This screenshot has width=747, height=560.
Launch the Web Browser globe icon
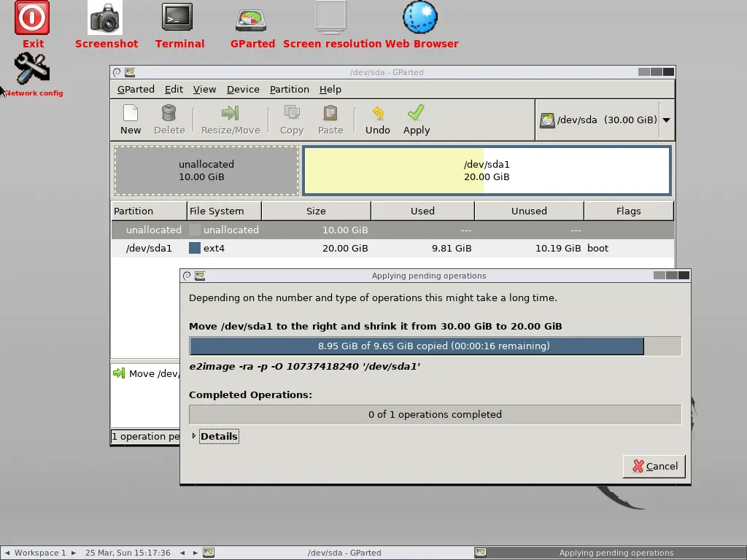tap(420, 17)
